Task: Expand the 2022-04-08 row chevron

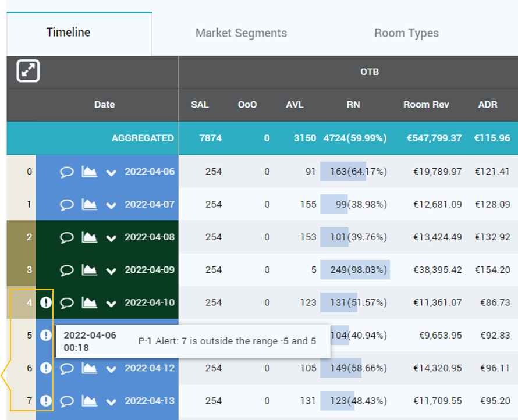Action: (x=111, y=238)
